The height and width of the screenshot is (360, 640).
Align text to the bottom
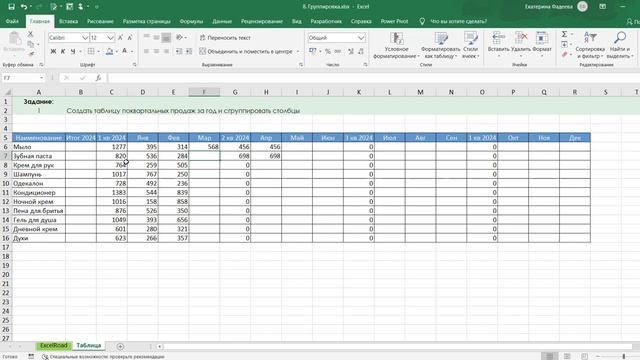(166, 38)
